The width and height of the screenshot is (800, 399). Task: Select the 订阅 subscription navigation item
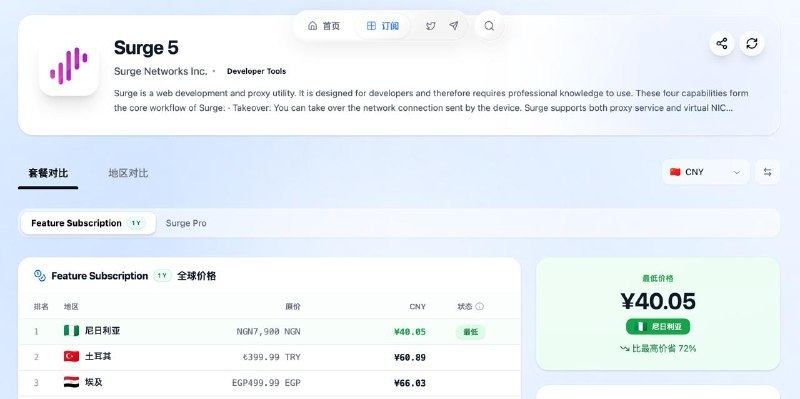tap(383, 26)
